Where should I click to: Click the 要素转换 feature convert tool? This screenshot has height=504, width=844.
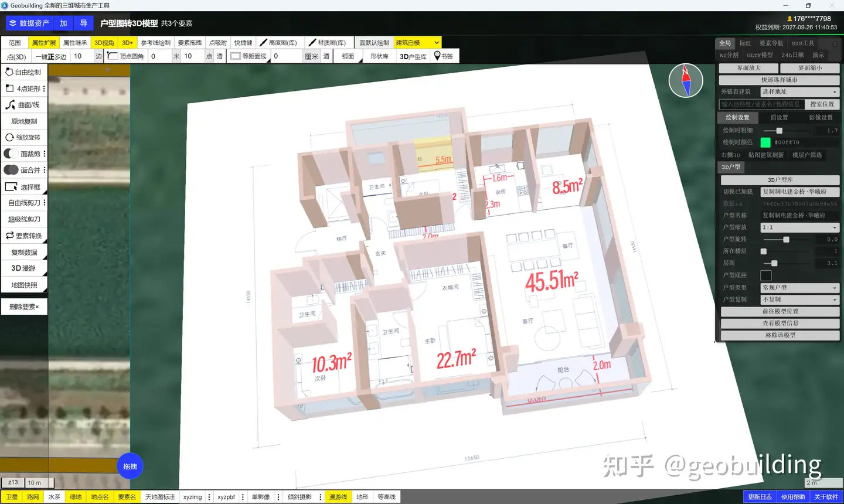[x=23, y=236]
